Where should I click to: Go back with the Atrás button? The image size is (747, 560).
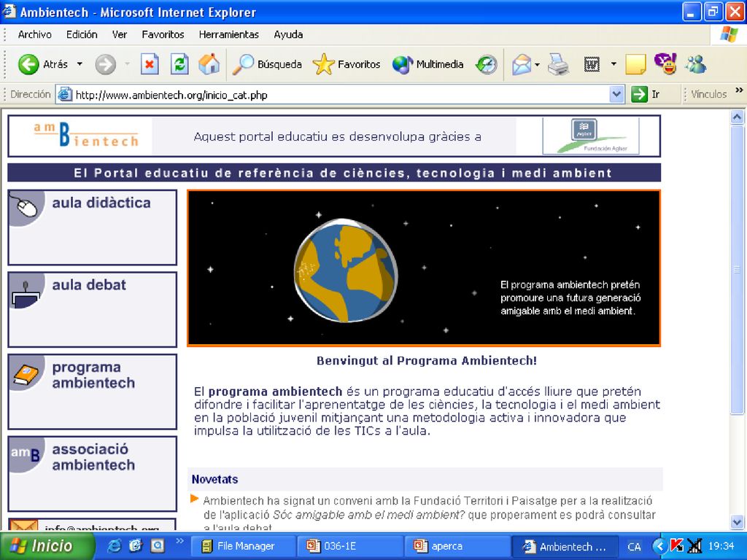43,64
